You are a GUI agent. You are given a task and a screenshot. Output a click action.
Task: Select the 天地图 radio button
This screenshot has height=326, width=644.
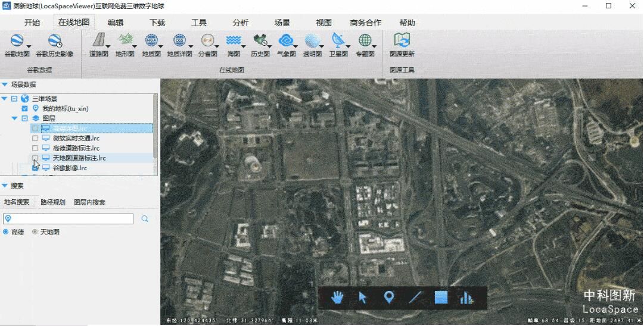[x=35, y=232]
